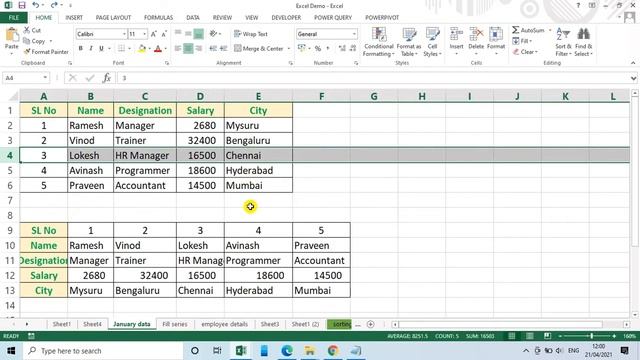The width and height of the screenshot is (640, 360).
Task: Click the Format cells icon
Action: [x=496, y=35]
